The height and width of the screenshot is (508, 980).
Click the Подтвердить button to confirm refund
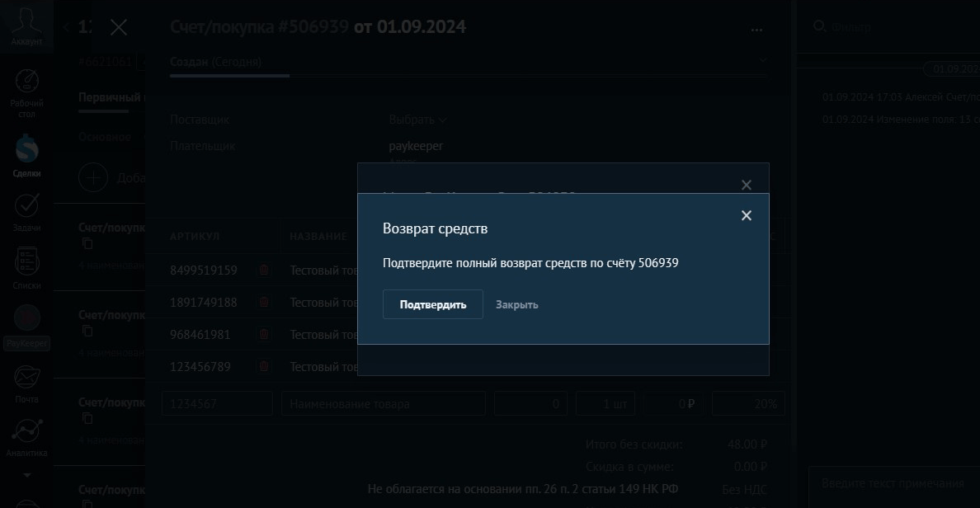432,304
